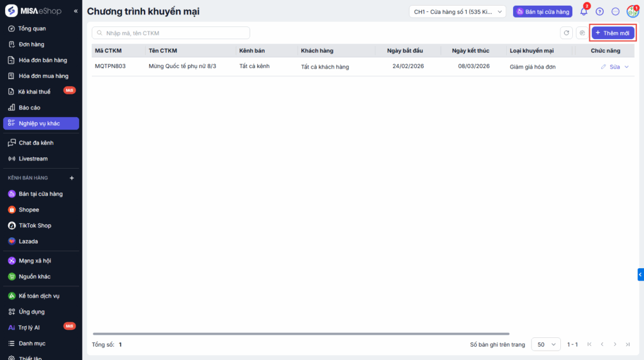
Task: Click Thêm mới button
Action: 613,33
